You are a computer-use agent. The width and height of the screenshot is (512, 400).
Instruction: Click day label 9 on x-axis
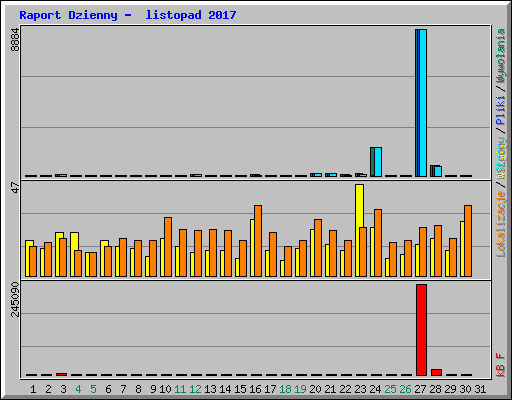coord(153,389)
